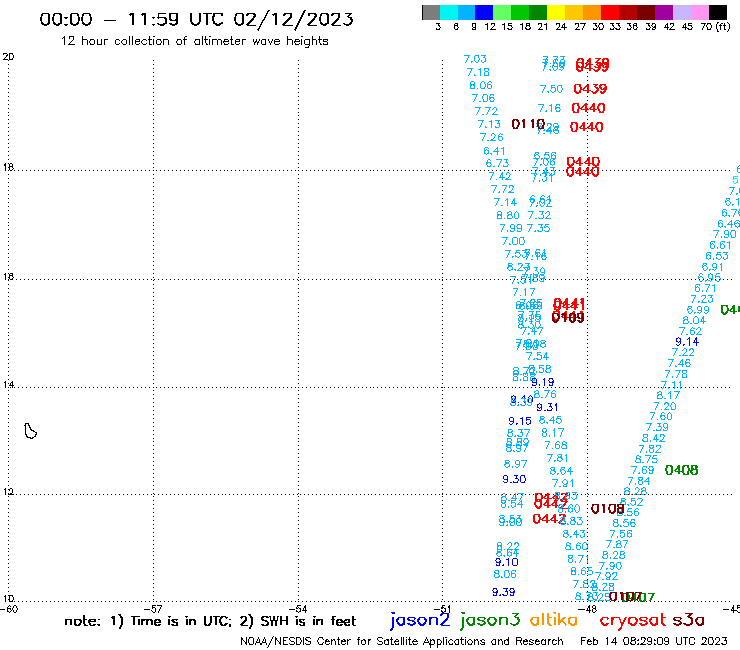This screenshot has height=650, width=740.
Task: Click the cryosat satellite label
Action: pos(633,620)
